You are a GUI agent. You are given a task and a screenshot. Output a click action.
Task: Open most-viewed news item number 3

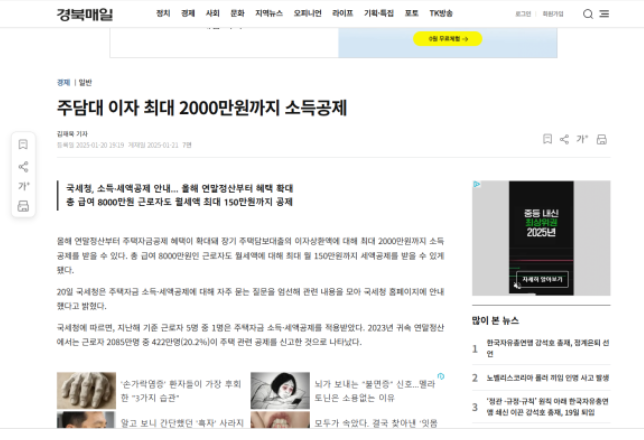[x=547, y=407]
